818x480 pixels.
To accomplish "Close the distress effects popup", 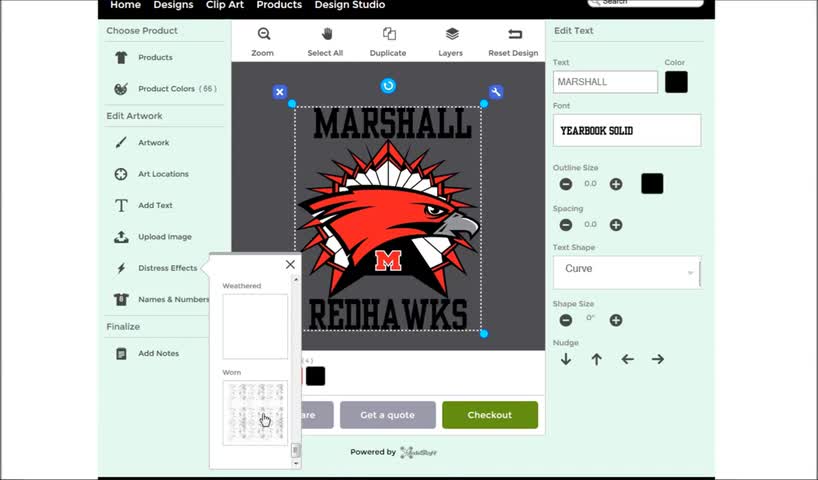I will click(x=291, y=265).
